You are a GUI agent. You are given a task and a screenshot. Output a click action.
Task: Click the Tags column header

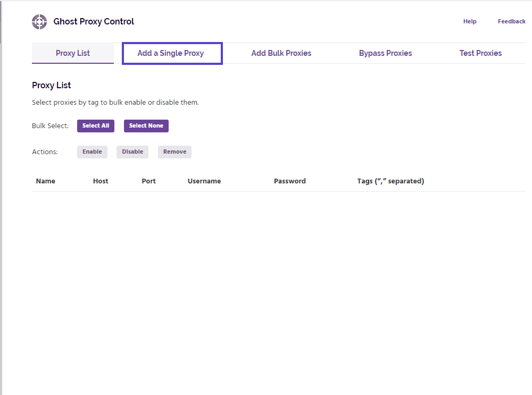pyautogui.click(x=390, y=181)
